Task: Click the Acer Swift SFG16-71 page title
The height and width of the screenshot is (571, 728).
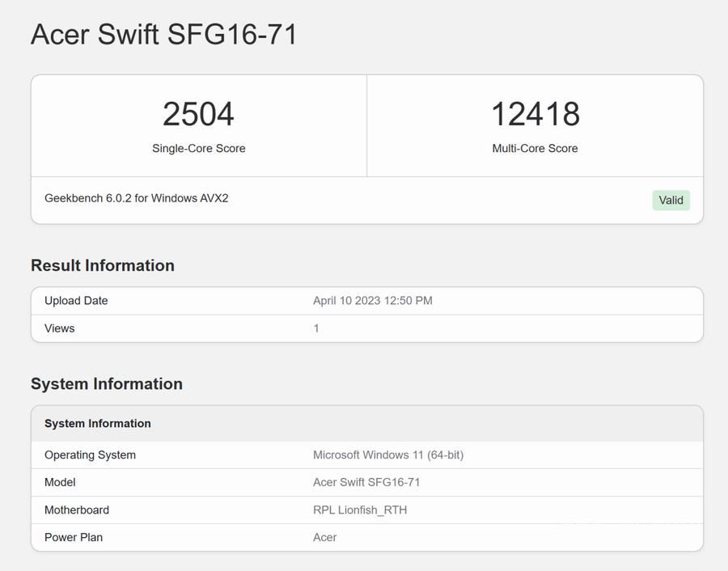Action: (164, 35)
